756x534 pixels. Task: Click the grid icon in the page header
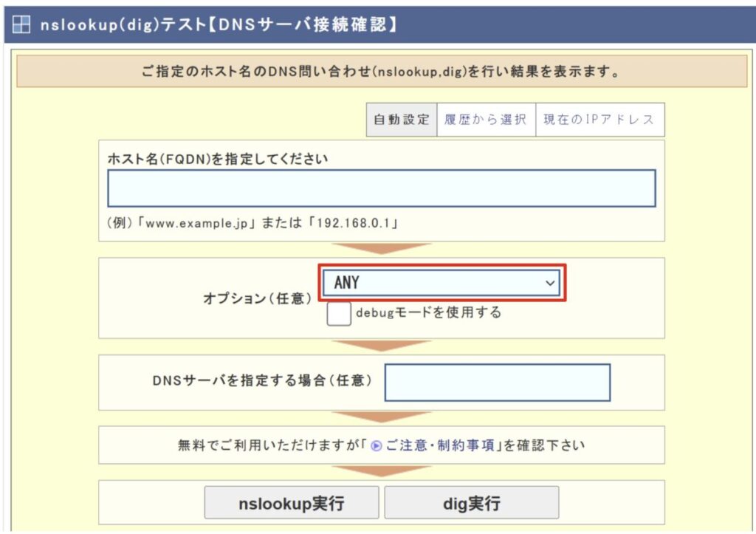coord(21,24)
